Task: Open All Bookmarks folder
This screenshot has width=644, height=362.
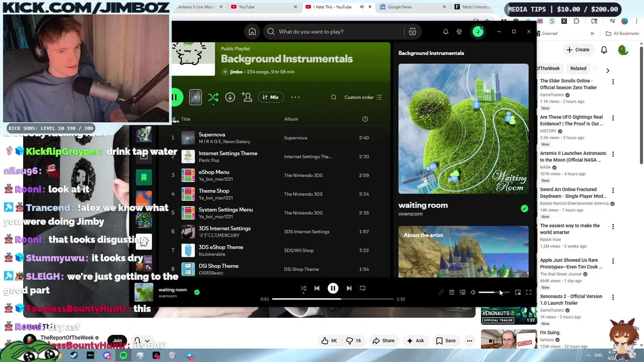Action: 622,34
